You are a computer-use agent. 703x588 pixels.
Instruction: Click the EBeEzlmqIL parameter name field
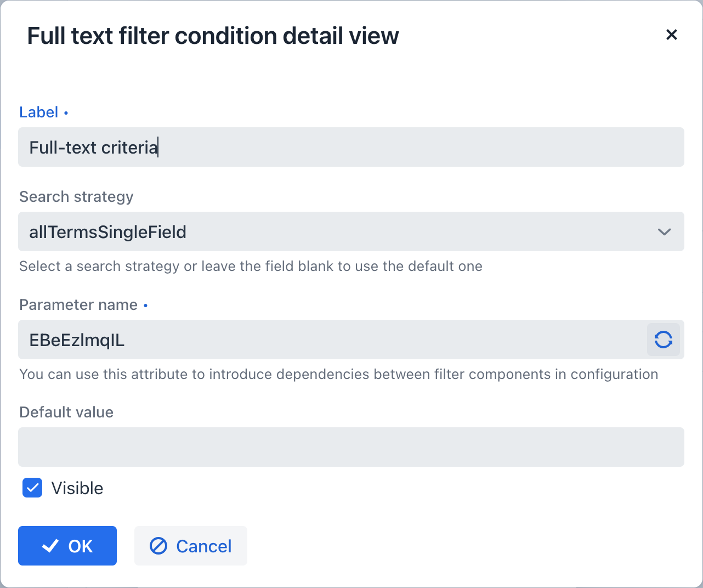pos(329,340)
